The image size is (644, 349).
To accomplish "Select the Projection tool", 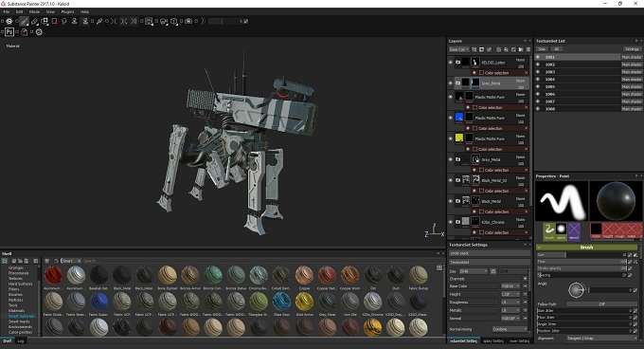I will coord(45,21).
